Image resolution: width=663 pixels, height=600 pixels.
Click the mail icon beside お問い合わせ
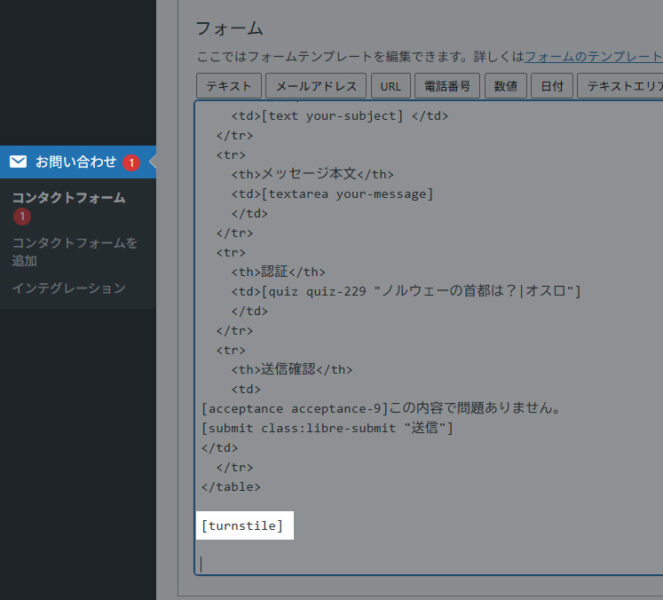tap(18, 161)
